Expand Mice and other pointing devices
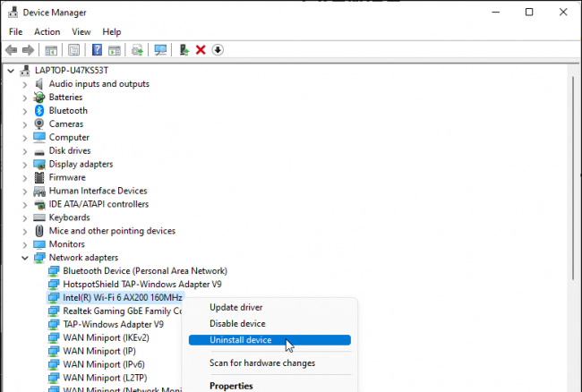 tap(24, 231)
